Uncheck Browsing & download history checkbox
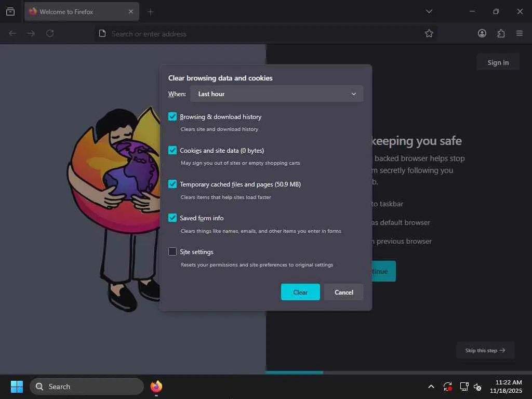 [172, 117]
